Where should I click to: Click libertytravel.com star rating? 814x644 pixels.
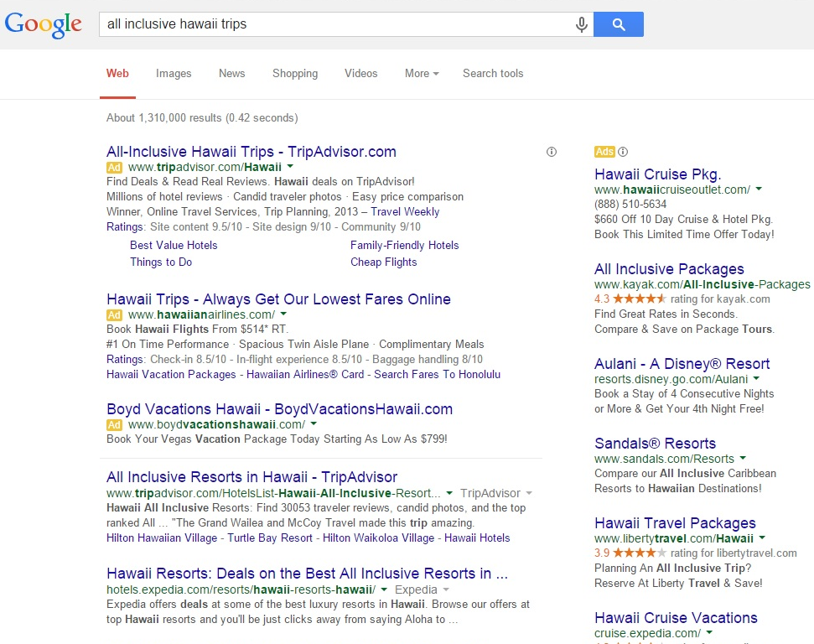point(639,553)
